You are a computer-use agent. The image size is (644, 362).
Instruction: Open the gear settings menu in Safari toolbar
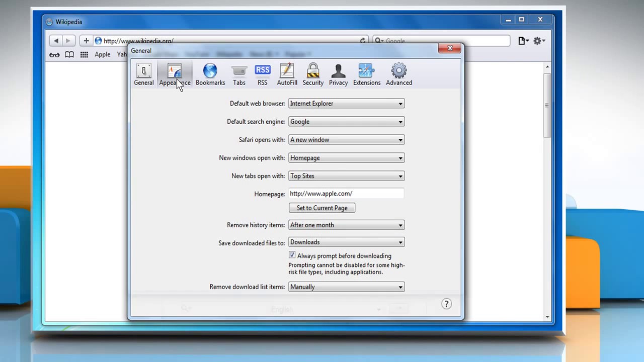(x=537, y=41)
